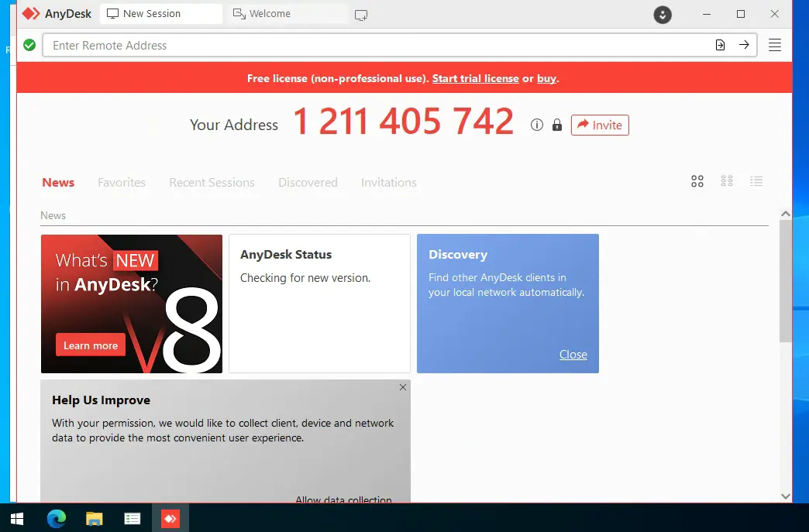
Task: Maximize the AnyDesk window
Action: pos(741,14)
